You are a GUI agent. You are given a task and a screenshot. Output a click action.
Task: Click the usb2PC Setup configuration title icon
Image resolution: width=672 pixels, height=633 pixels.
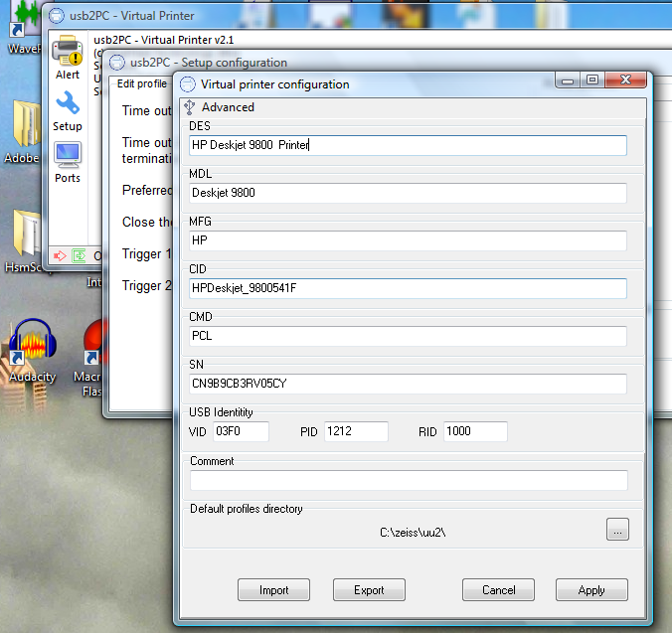(x=117, y=63)
